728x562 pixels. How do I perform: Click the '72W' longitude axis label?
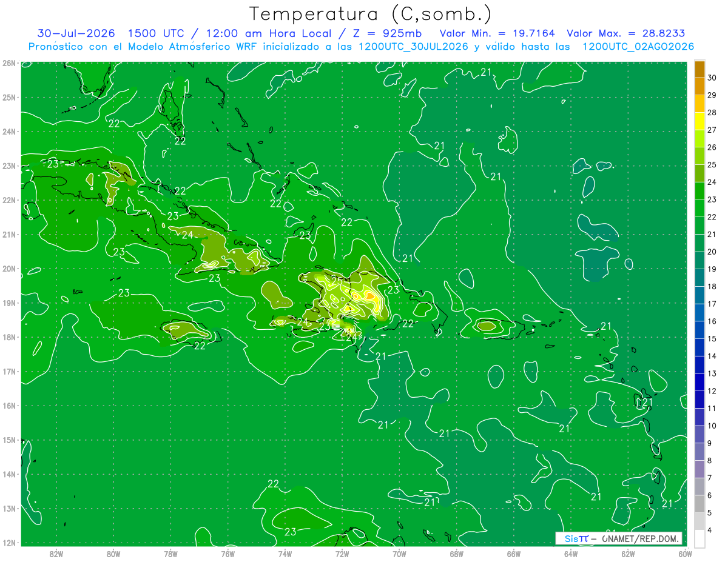(342, 554)
